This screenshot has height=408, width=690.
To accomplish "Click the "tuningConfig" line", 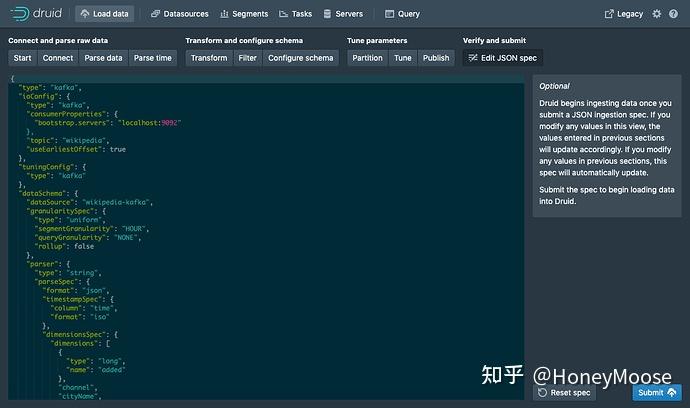I will 52,167.
